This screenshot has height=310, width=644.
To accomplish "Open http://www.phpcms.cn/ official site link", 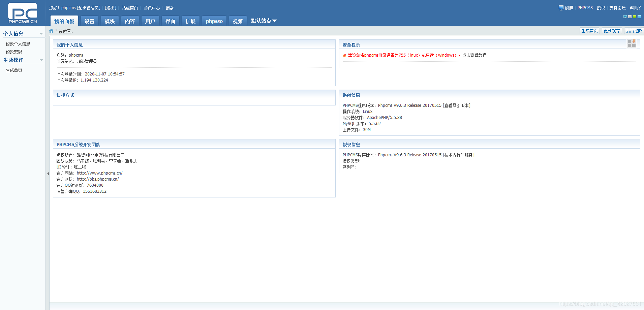I will coord(99,173).
